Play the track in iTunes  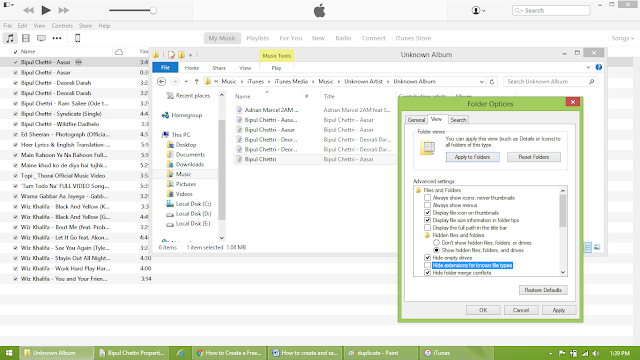pos(46,10)
